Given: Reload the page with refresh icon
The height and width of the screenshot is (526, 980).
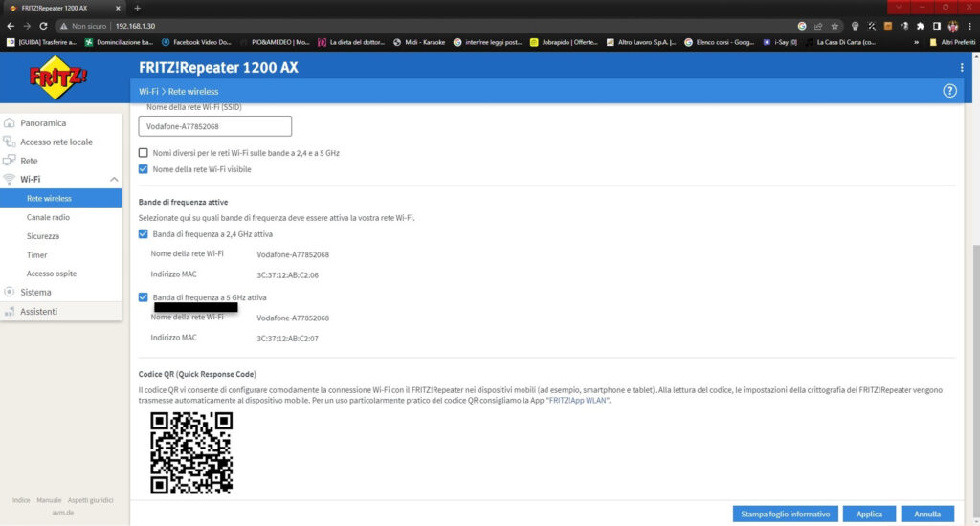Looking at the screenshot, I should point(43,26).
